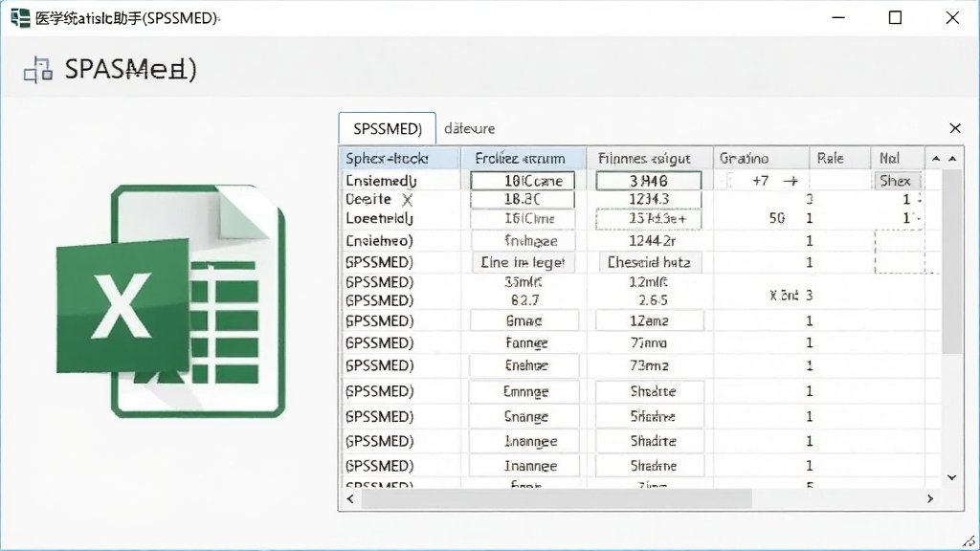Maximize the SPSSMED window
Screen dimensions: 980x551
tap(895, 17)
